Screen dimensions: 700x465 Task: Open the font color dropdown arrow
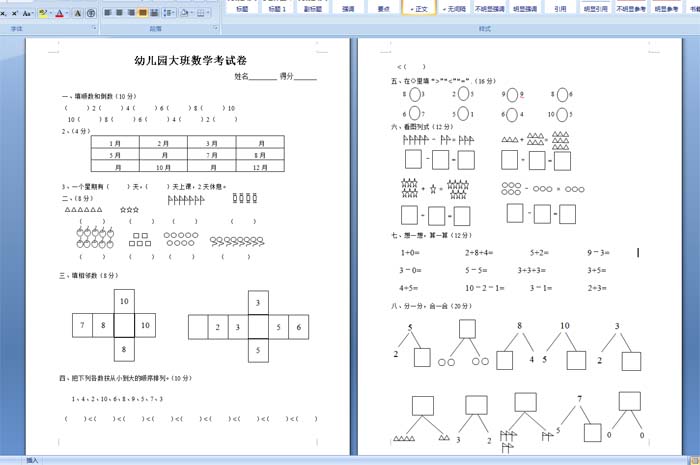click(67, 13)
